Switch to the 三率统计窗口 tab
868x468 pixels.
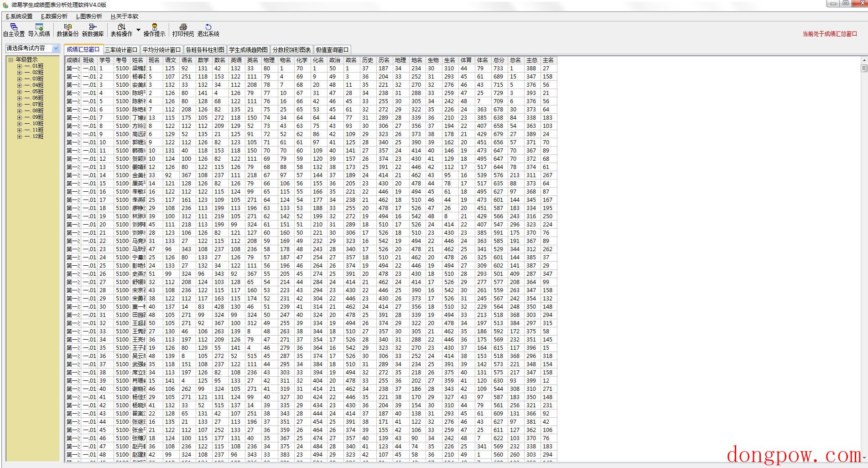(121, 50)
